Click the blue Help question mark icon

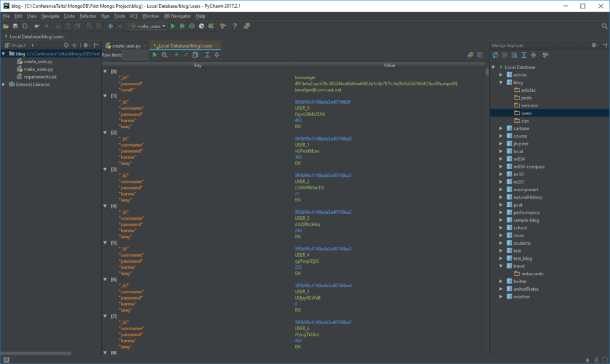click(x=235, y=26)
